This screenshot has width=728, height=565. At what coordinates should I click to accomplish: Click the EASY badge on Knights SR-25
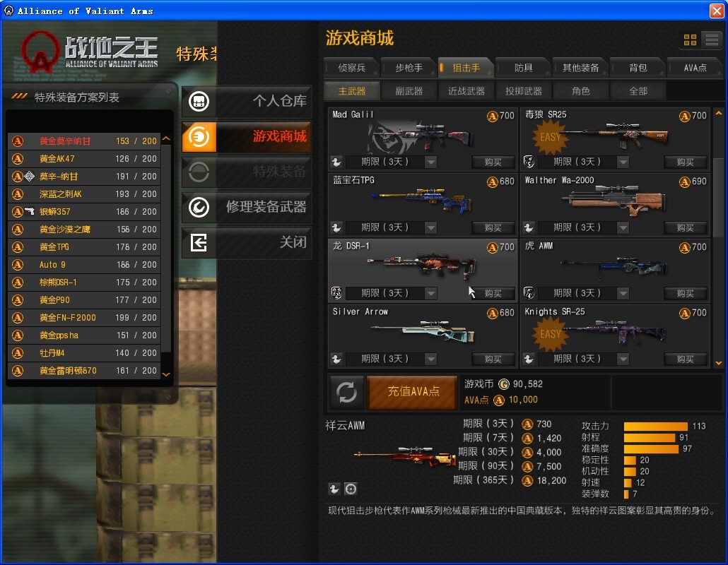click(x=550, y=334)
